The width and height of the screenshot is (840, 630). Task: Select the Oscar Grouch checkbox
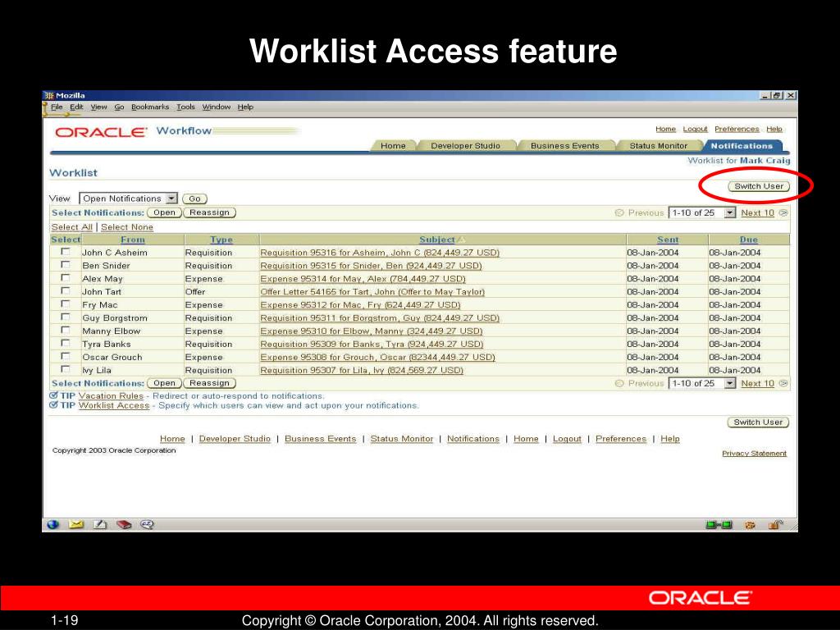[x=66, y=356]
